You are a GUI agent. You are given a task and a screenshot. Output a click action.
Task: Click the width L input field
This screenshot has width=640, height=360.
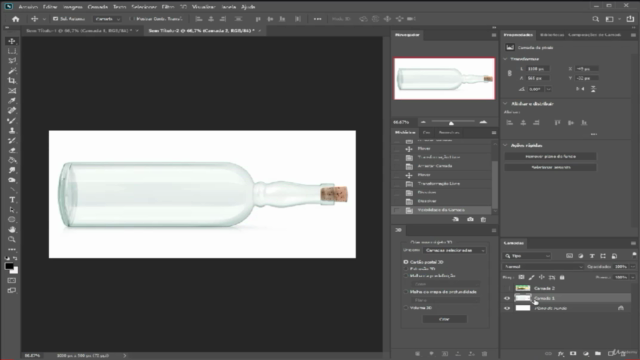pos(538,69)
